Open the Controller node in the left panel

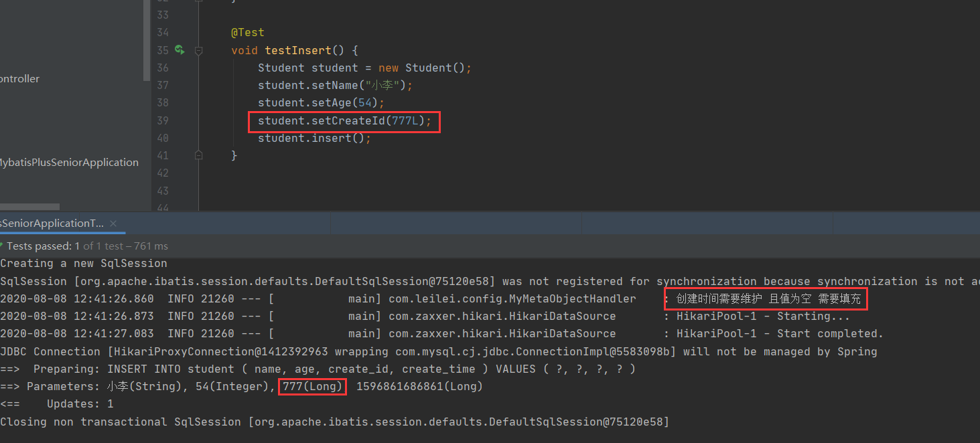tap(21, 78)
